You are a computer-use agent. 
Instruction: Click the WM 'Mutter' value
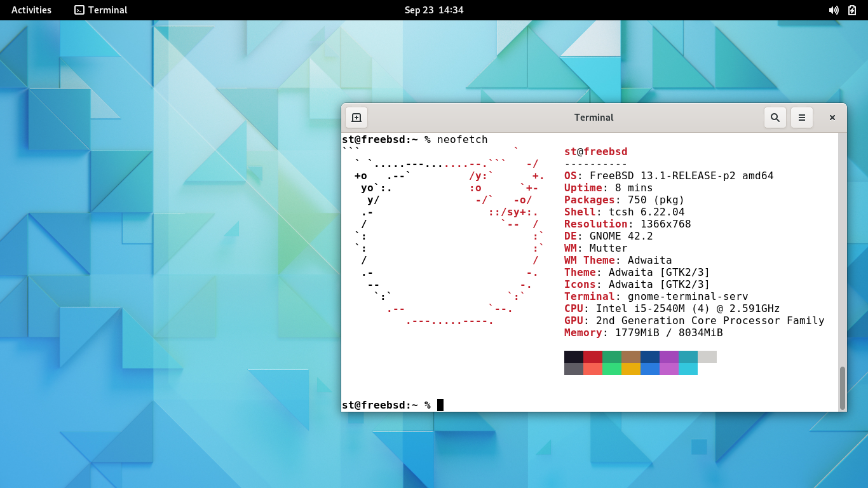pos(609,248)
